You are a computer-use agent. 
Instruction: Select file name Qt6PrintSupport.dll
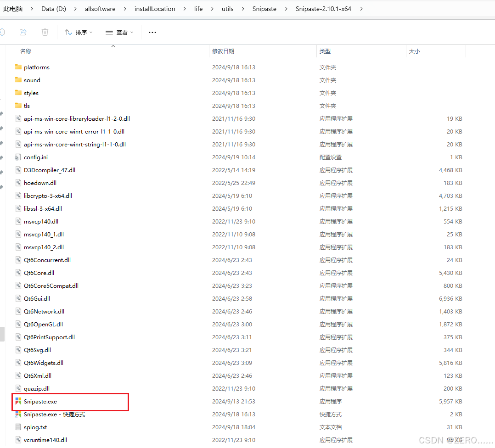pyautogui.click(x=49, y=337)
